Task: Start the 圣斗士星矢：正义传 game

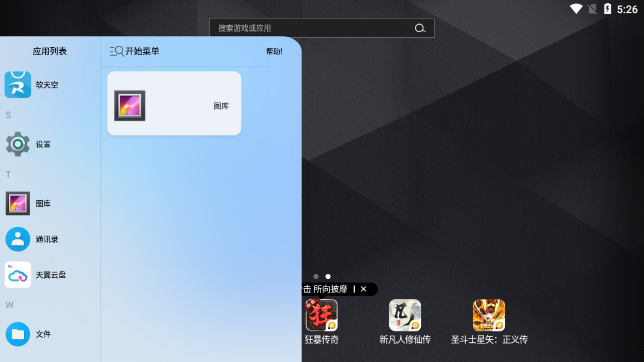Action: pyautogui.click(x=489, y=315)
